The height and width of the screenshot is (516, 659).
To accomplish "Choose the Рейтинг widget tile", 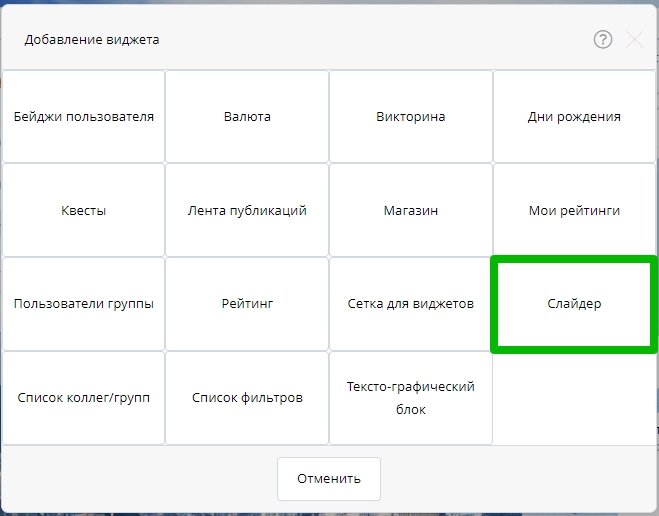I will (x=247, y=304).
